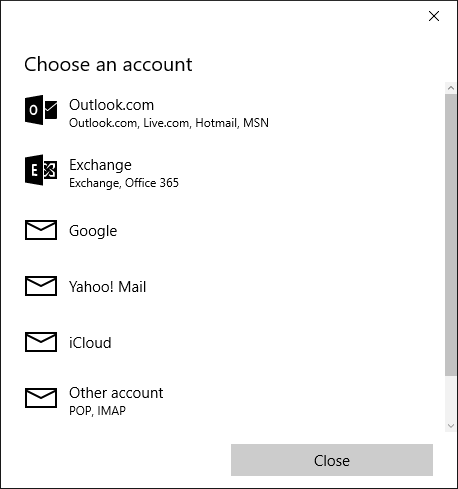The image size is (458, 489).
Task: Click the Outlook.com, Live.com, Hotmail, MSN subtitle
Action: point(169,123)
